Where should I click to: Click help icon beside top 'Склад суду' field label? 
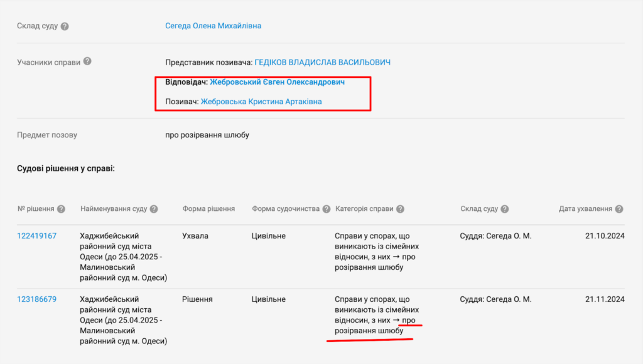pos(65,26)
